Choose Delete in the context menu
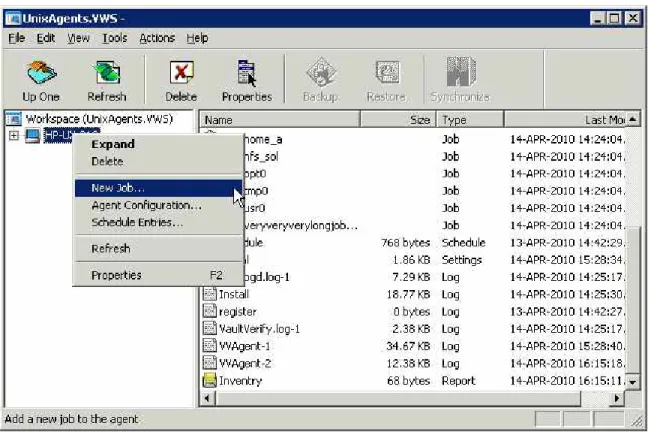Image resolution: width=648 pixels, height=432 pixels. (158, 161)
